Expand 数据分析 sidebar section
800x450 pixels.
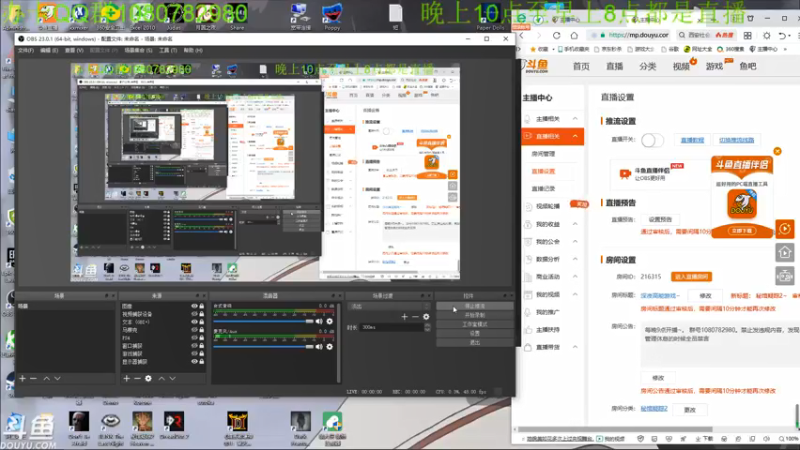(x=575, y=259)
